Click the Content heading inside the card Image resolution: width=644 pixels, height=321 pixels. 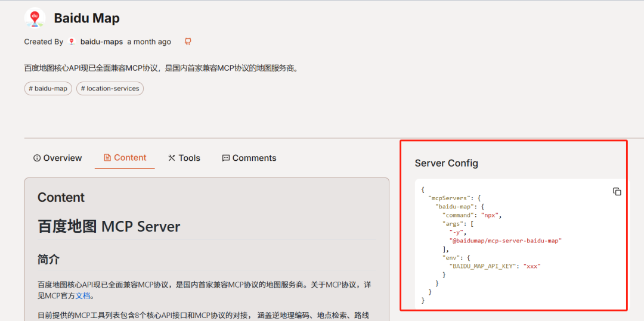click(61, 197)
